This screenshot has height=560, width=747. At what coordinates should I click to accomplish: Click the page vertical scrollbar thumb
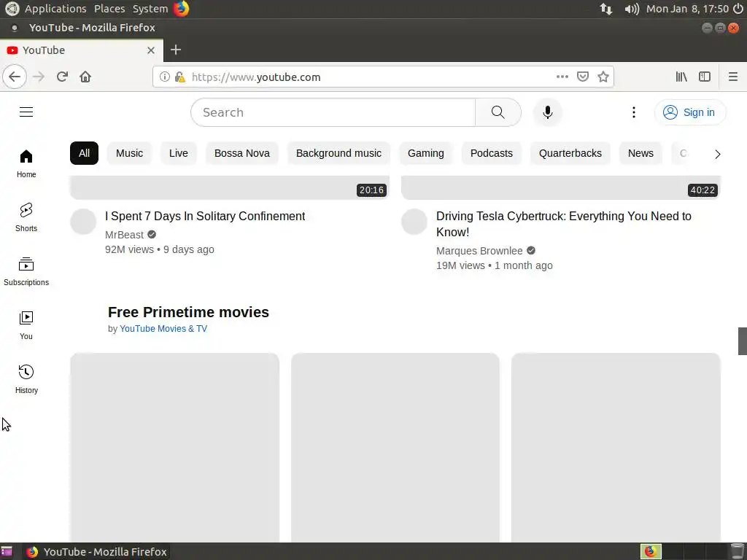click(742, 341)
